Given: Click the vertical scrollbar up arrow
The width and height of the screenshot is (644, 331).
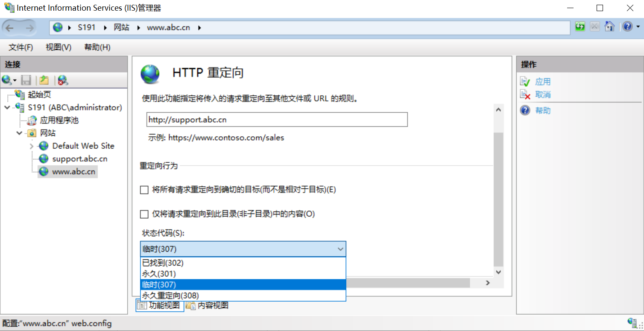Looking at the screenshot, I should [x=498, y=110].
